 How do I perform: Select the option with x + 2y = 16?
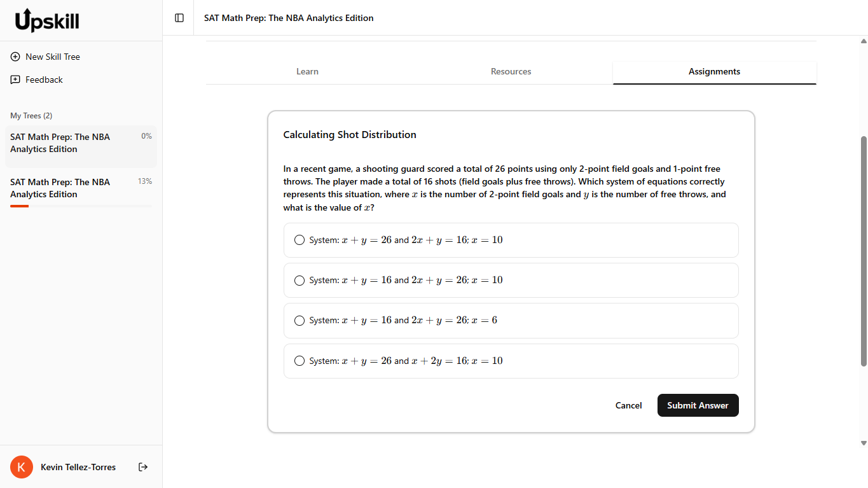300,361
